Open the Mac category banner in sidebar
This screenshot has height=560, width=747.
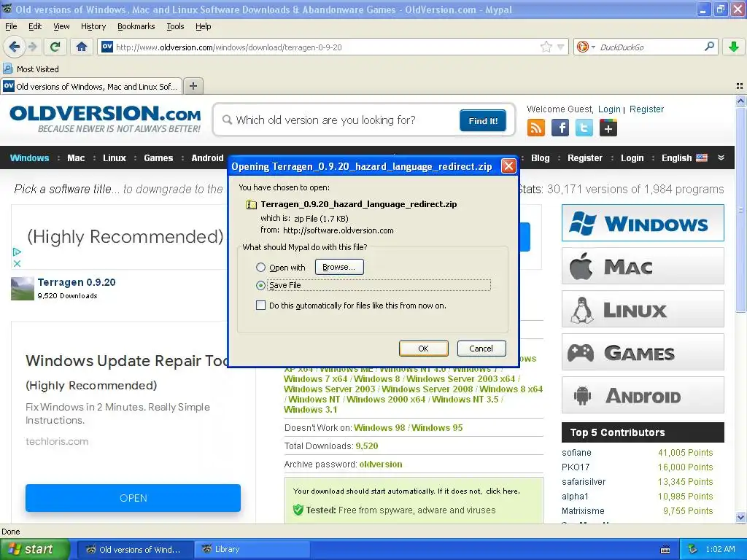643,266
